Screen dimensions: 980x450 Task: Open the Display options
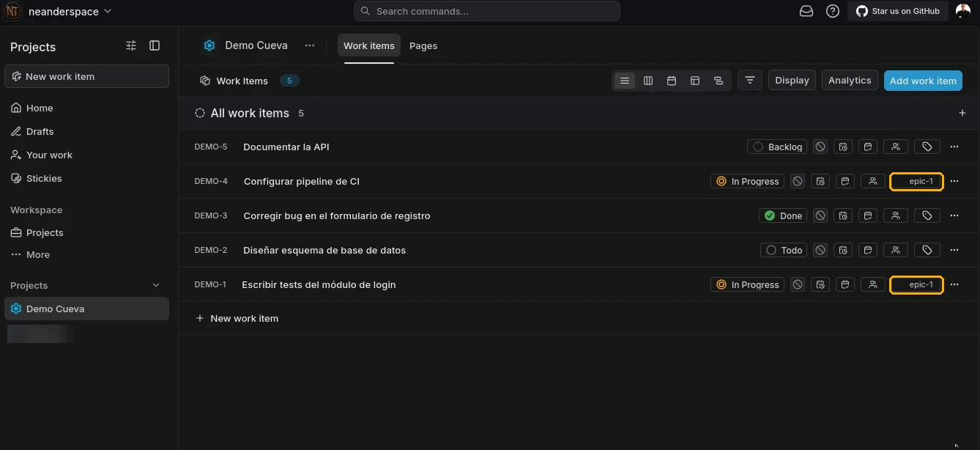pos(792,81)
